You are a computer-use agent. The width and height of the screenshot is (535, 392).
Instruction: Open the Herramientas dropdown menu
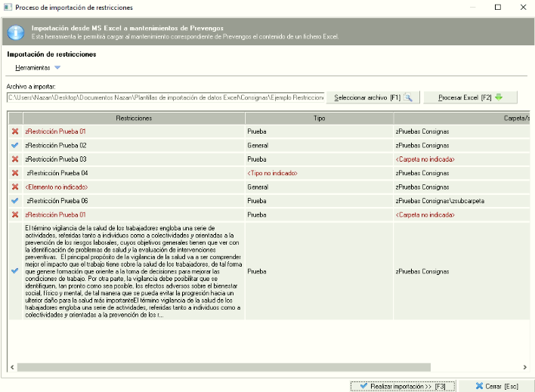pos(35,68)
